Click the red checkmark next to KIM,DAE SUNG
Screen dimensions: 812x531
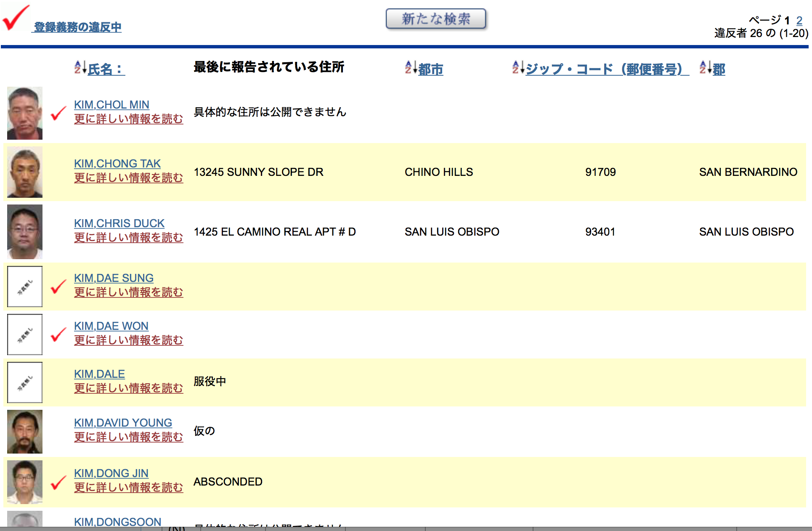[x=58, y=286]
